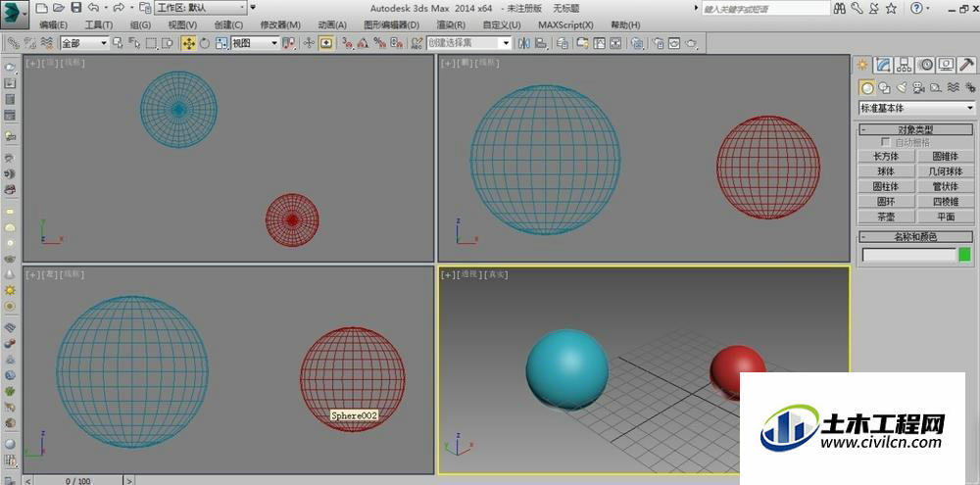Open the Material Editor icon
980x485 pixels.
[x=637, y=43]
